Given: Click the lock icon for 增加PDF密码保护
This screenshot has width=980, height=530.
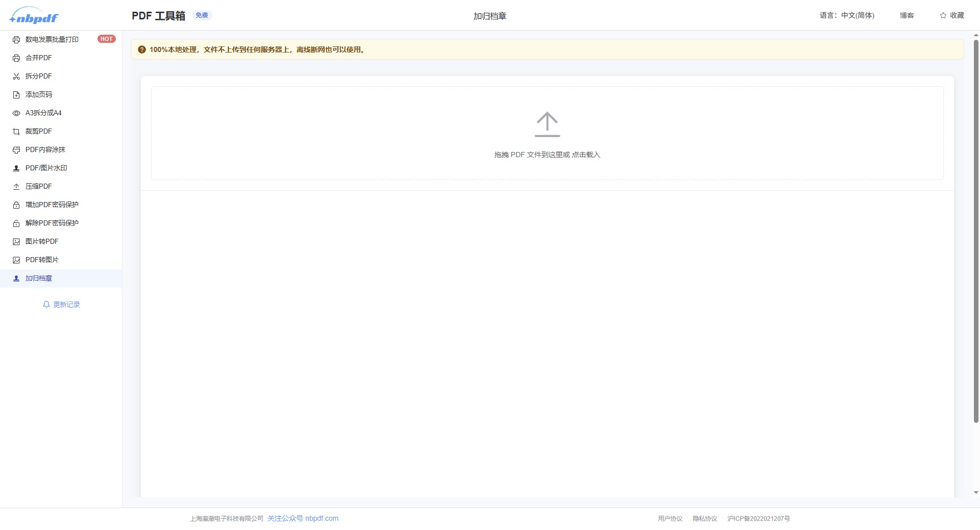Looking at the screenshot, I should coord(16,205).
